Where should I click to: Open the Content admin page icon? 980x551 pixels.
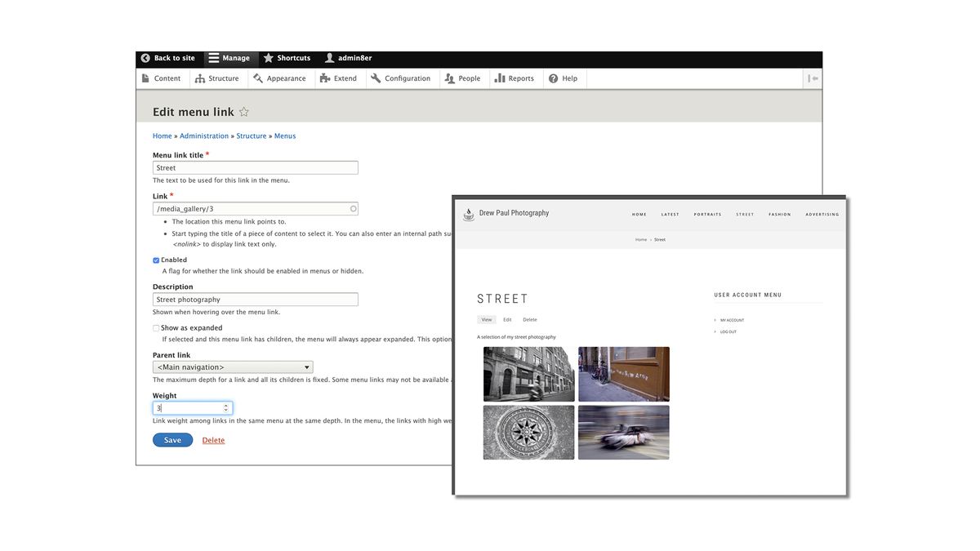[x=145, y=78]
